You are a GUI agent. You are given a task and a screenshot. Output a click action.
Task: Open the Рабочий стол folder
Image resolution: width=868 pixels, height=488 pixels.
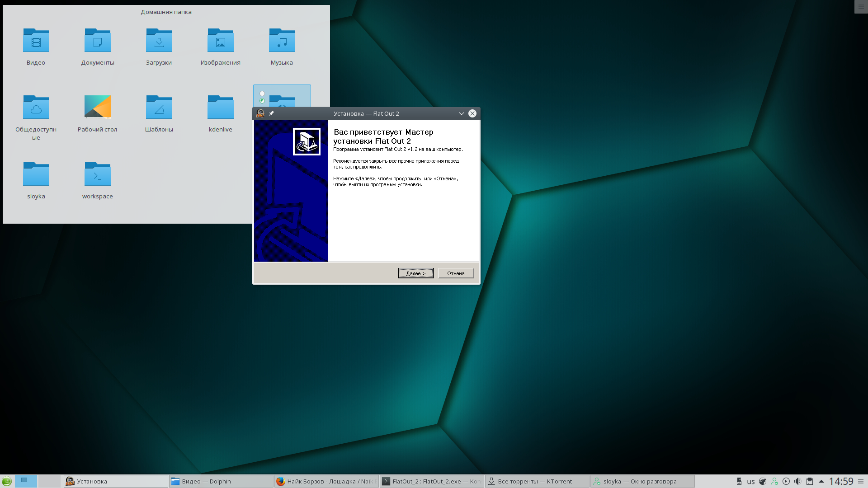coord(98,113)
